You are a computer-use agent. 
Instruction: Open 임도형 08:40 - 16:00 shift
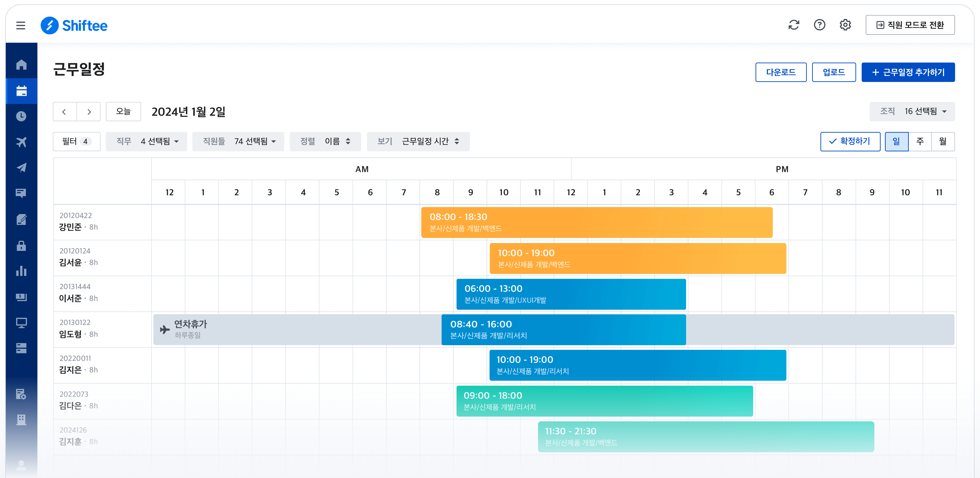tap(564, 330)
